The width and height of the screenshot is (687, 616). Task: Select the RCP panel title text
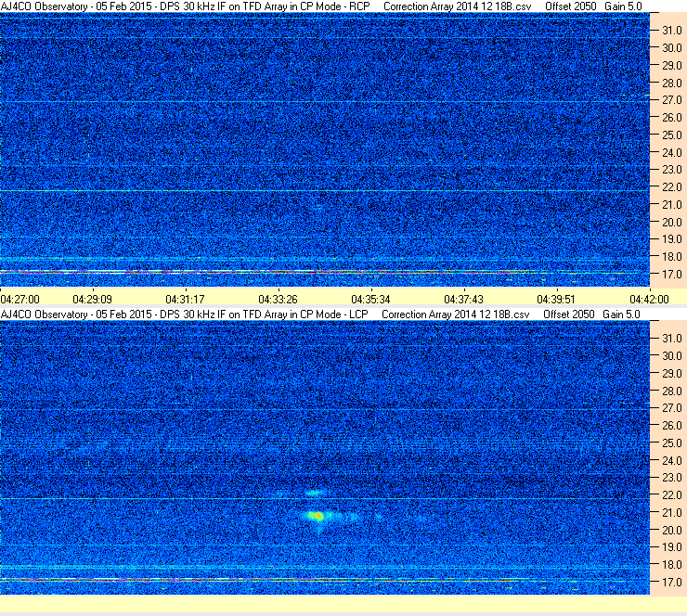(186, 6)
